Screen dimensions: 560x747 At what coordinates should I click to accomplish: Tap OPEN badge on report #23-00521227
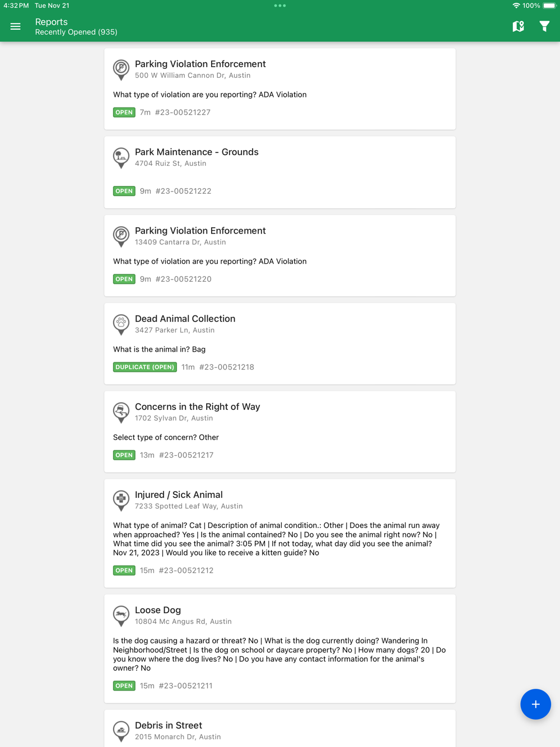(x=124, y=113)
